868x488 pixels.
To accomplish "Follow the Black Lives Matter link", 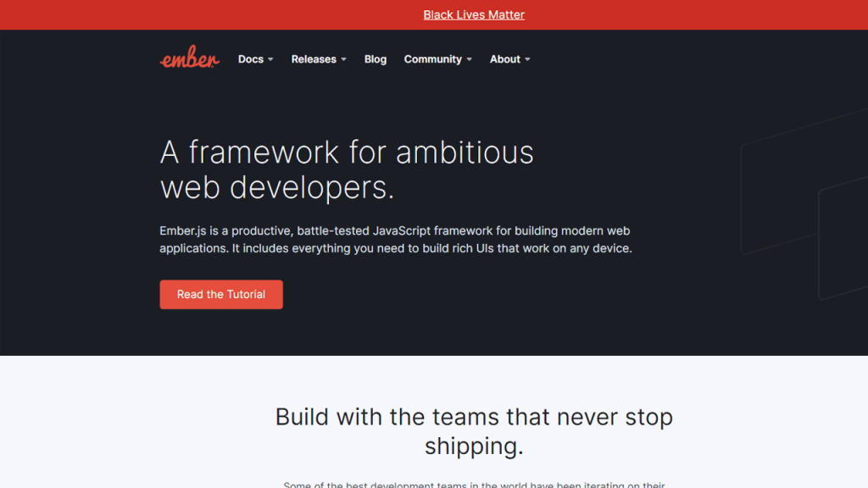I will pyautogui.click(x=474, y=14).
